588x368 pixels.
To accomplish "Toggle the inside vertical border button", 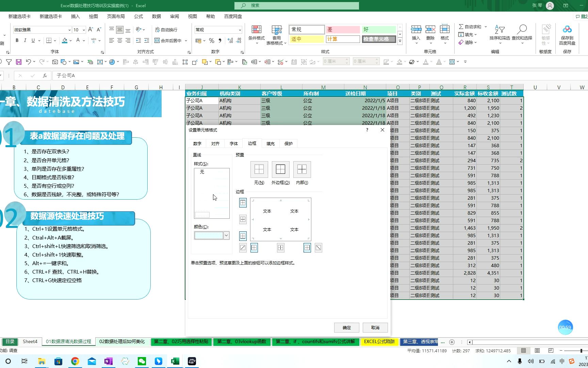I will [x=280, y=248].
